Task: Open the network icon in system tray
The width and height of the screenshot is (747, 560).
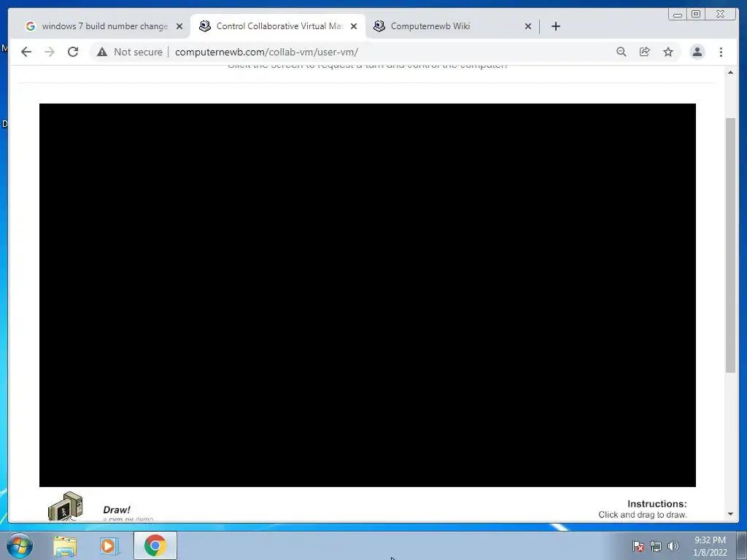Action: pos(656,546)
